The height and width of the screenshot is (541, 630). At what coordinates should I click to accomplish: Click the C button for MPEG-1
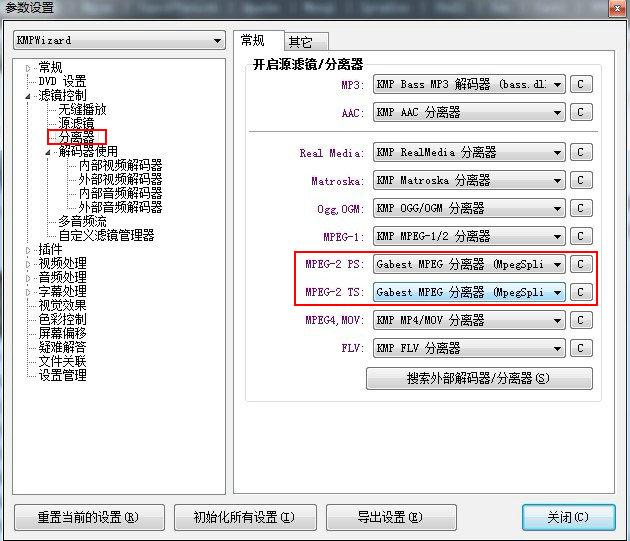tap(581, 236)
